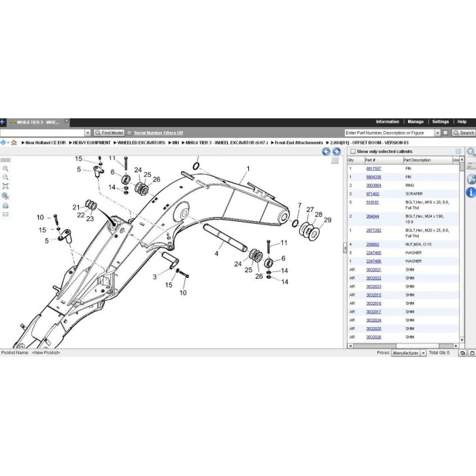Navigate to Front-End Attachements breadcrumb

click(x=299, y=143)
